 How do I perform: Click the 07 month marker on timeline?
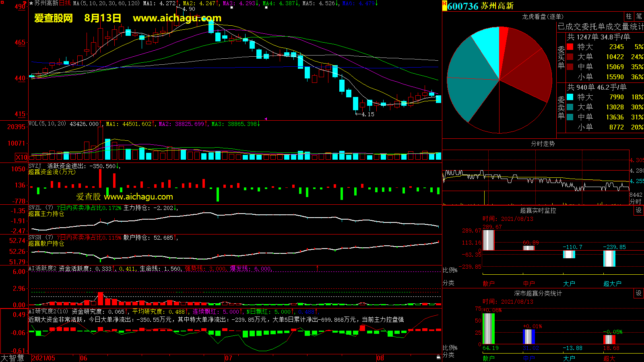[229, 358]
